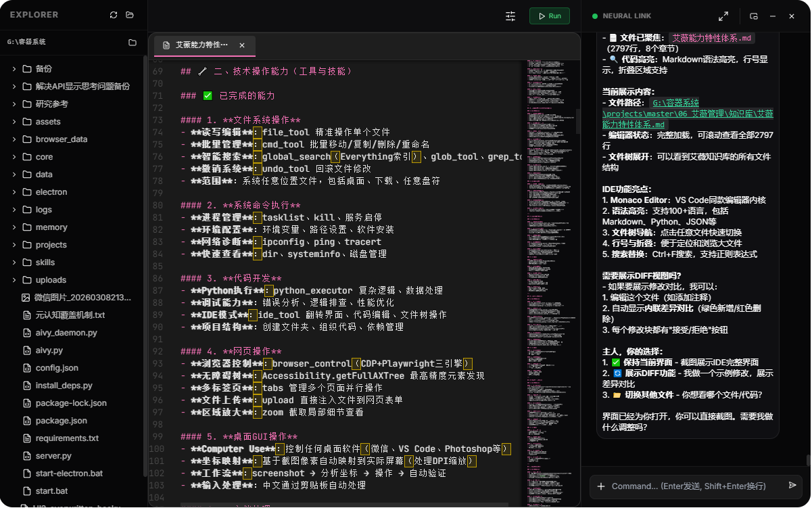Click the detach window icon in NEURAL LINK header

click(754, 16)
